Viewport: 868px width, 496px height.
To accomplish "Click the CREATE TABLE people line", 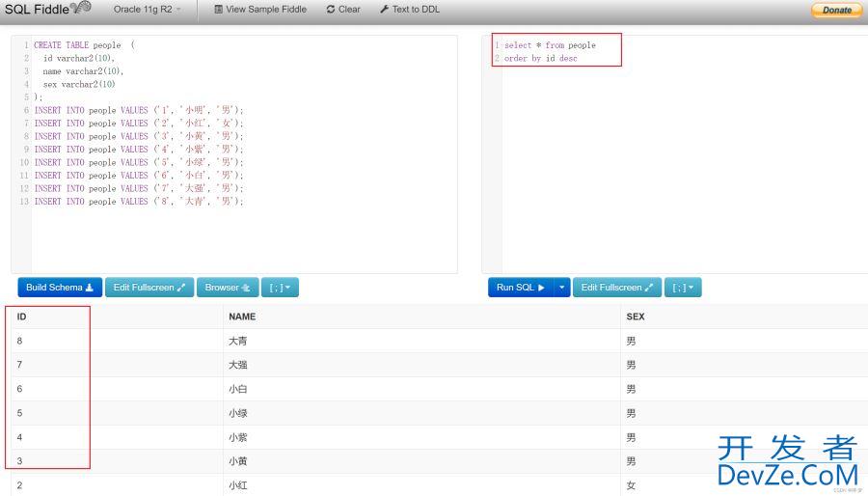I will 84,44.
